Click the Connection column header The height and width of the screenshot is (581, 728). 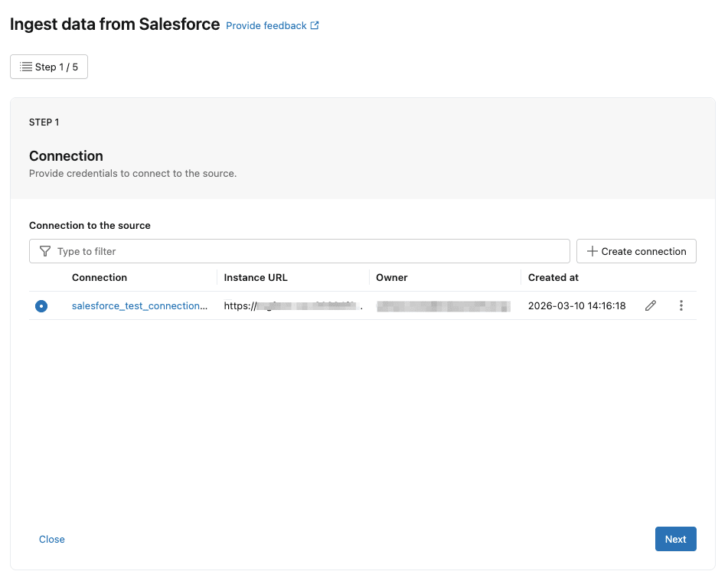click(99, 277)
